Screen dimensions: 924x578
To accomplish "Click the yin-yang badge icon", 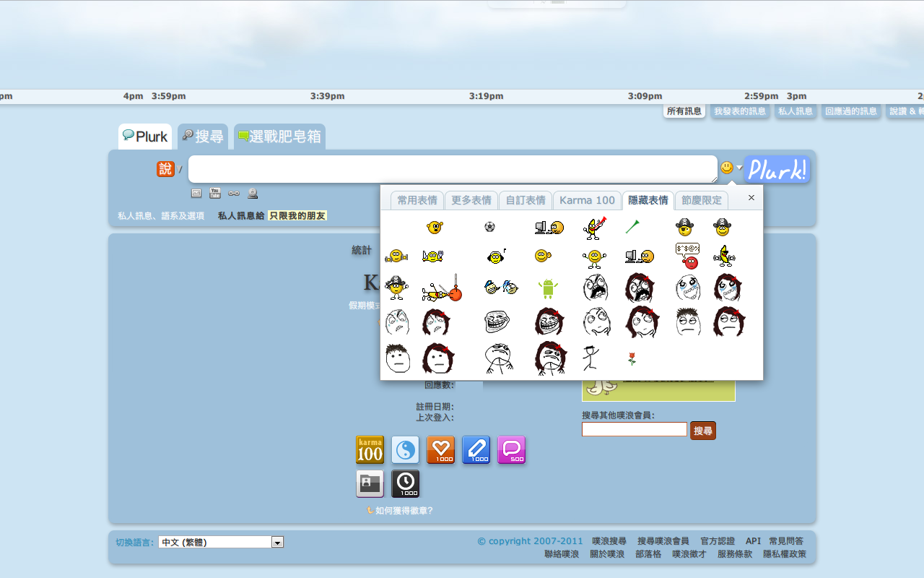I will pos(404,449).
